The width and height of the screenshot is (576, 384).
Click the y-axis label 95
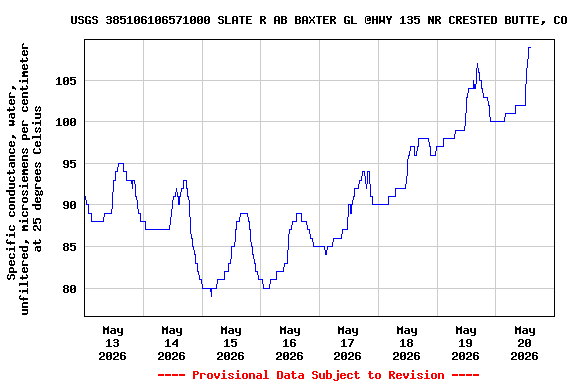69,164
